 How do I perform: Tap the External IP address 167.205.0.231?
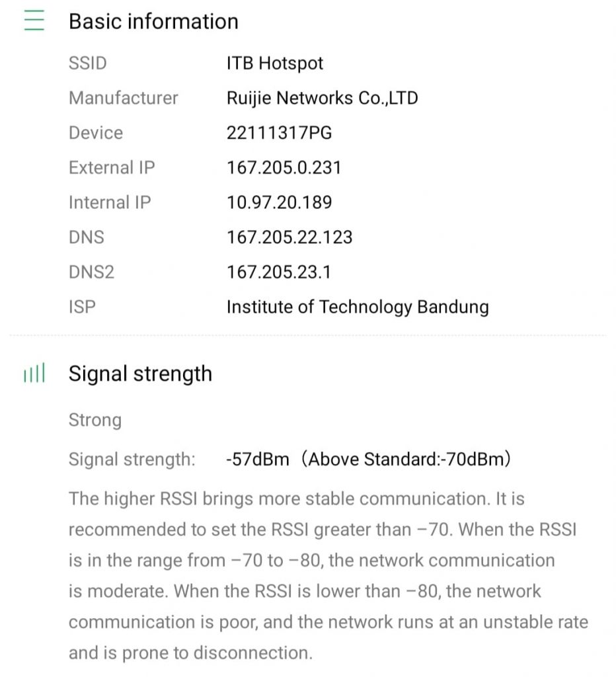tap(284, 168)
